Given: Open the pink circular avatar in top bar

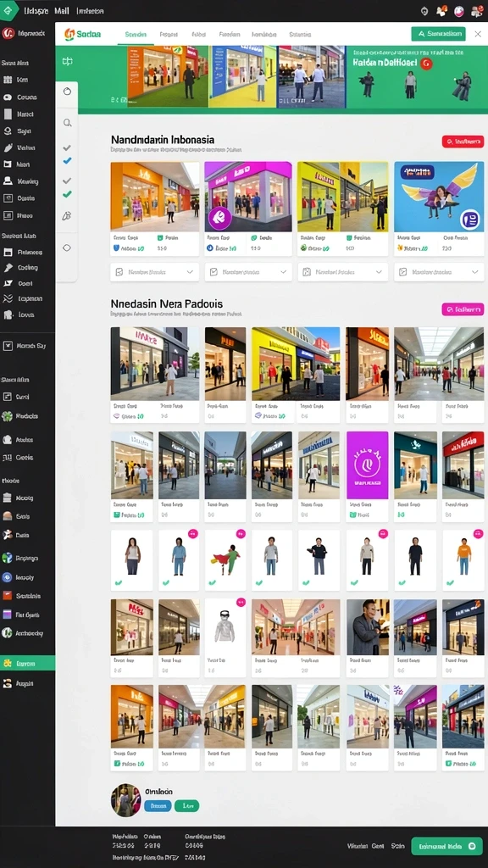Looking at the screenshot, I should click(458, 10).
